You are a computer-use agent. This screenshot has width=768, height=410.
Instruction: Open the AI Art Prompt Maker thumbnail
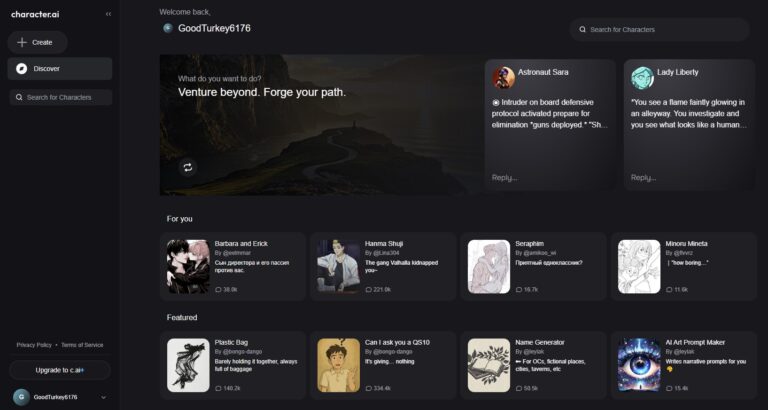638,365
